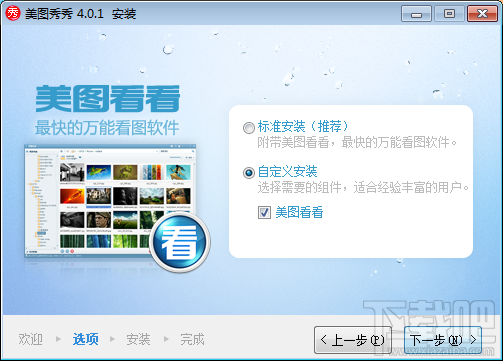
Task: Click the 最快的万能看图软件 slogan text
Action: pos(107,127)
